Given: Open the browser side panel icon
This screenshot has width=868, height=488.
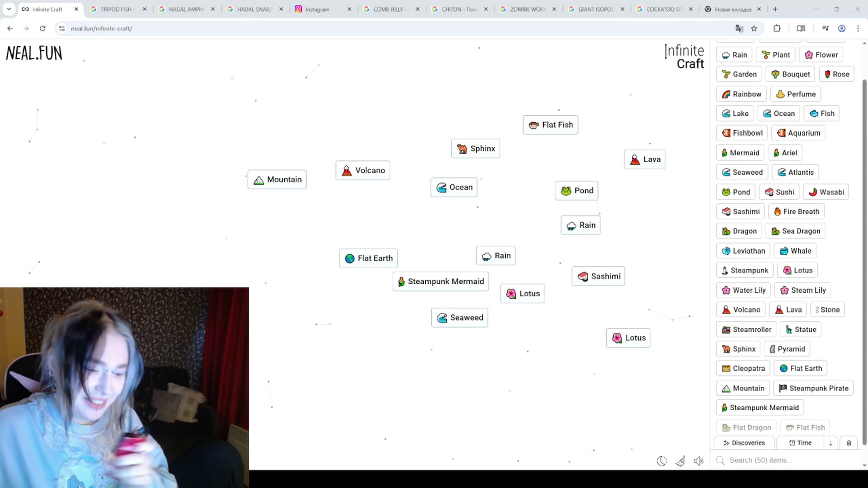Looking at the screenshot, I should (801, 28).
